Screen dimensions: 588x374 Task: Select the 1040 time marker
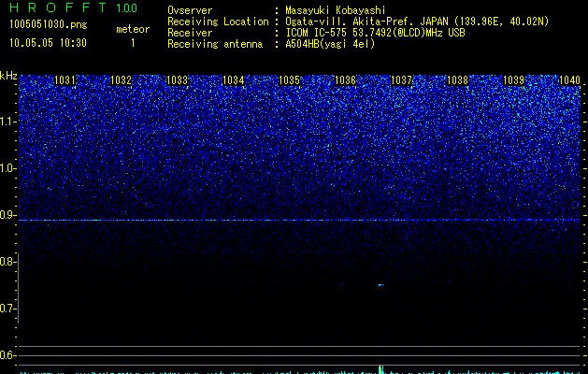[x=569, y=80]
